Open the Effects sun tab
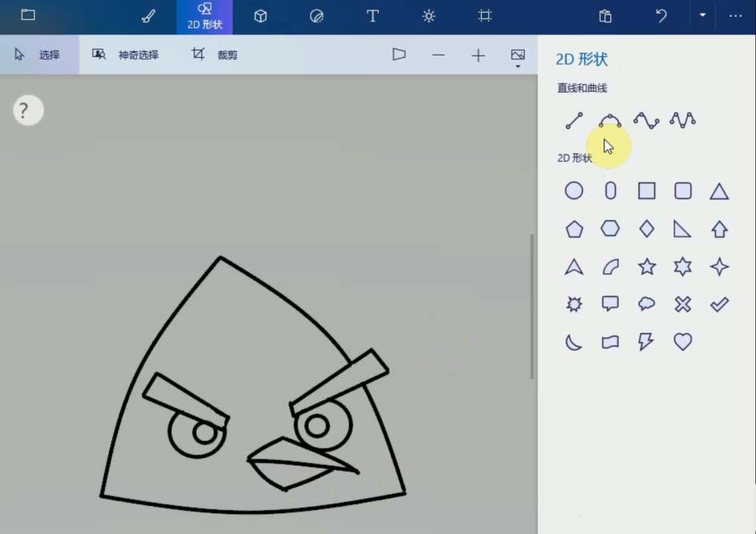Image resolution: width=756 pixels, height=534 pixels. click(x=428, y=16)
